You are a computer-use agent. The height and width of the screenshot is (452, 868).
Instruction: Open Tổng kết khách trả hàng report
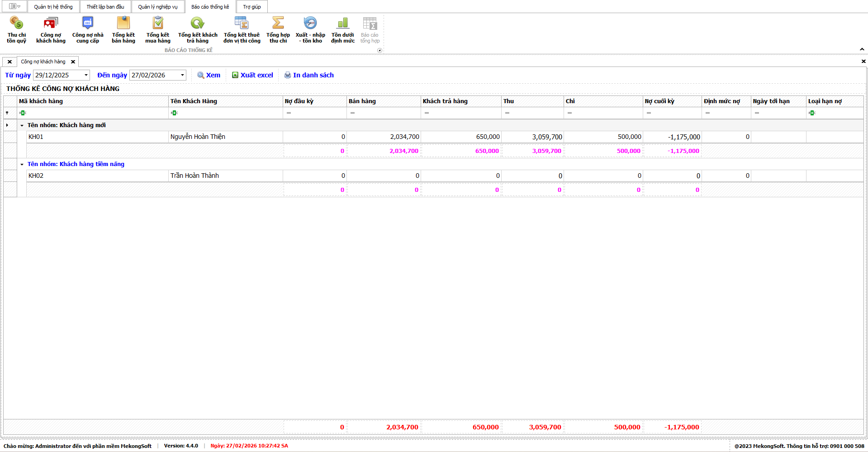pyautogui.click(x=198, y=30)
